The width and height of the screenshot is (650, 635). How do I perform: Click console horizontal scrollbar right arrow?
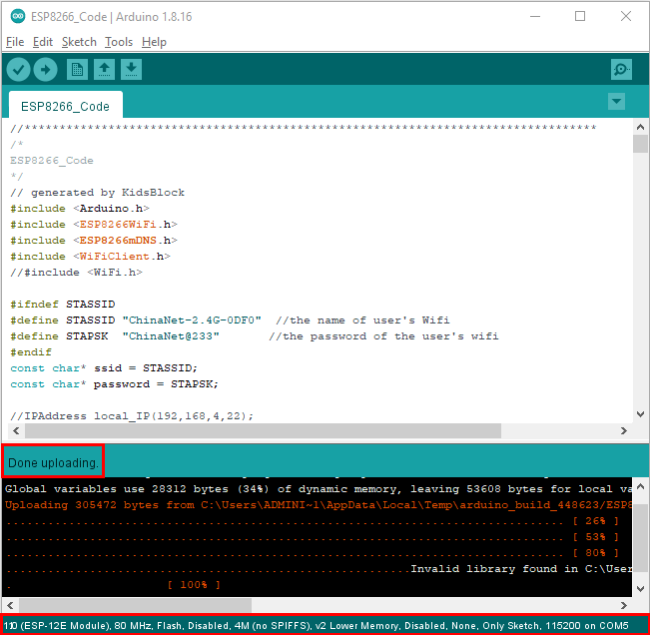(x=624, y=605)
